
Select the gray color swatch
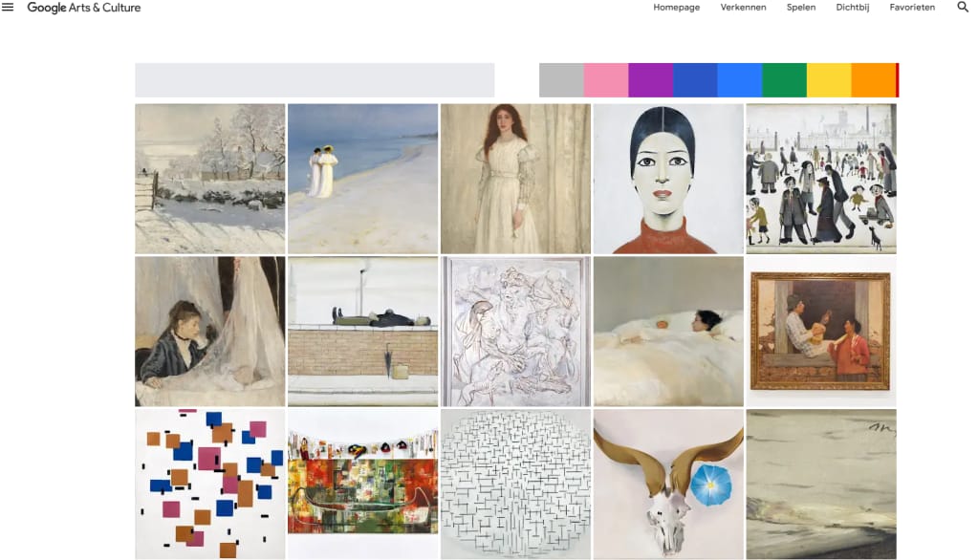pyautogui.click(x=561, y=80)
